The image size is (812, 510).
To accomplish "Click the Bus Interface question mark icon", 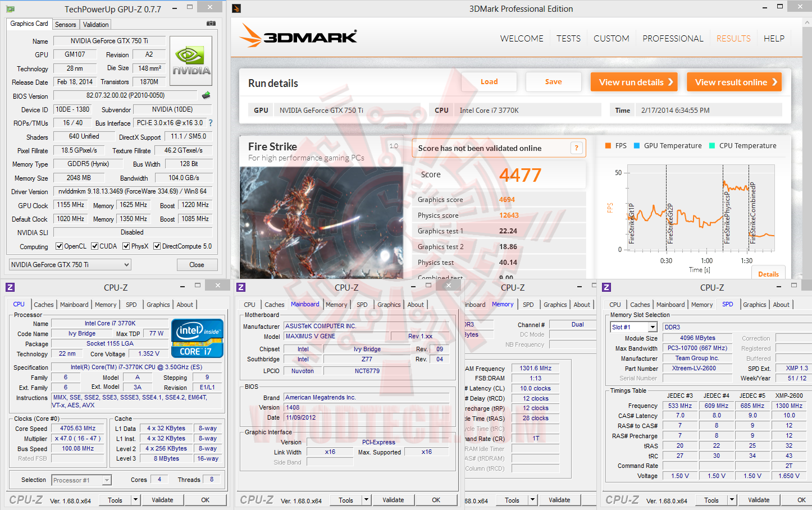I will tap(211, 123).
